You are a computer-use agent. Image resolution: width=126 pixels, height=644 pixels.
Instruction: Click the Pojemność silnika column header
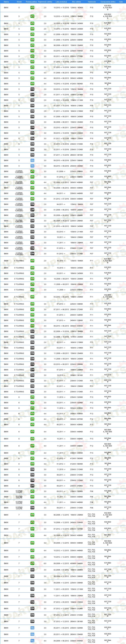click(45, 2)
